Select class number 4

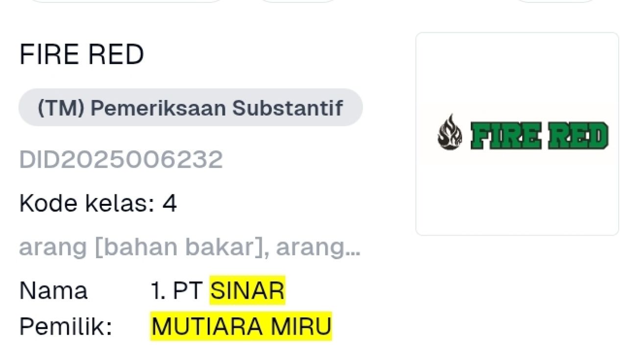pos(169,203)
